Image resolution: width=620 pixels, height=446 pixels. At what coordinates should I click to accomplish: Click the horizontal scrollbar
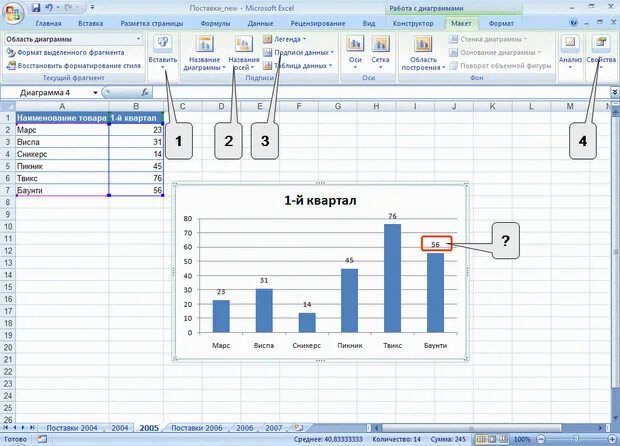(x=471, y=428)
